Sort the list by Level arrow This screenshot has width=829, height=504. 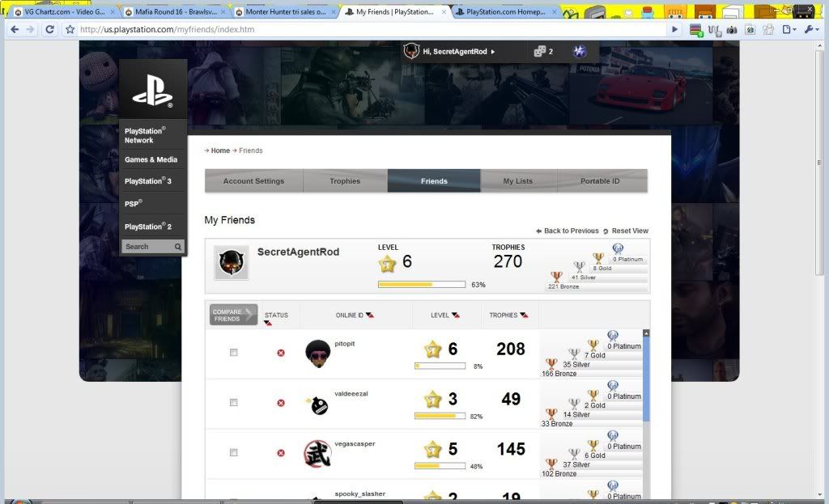pyautogui.click(x=456, y=316)
